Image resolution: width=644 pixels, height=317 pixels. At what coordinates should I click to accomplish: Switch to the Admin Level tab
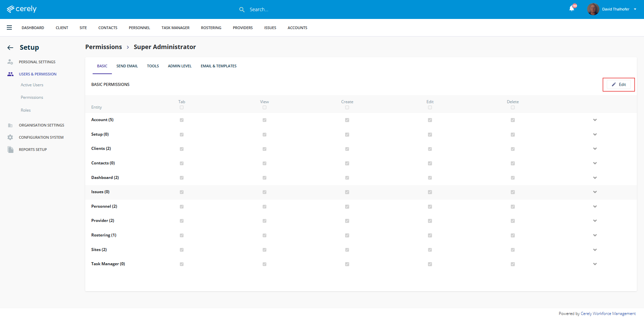pos(180,66)
